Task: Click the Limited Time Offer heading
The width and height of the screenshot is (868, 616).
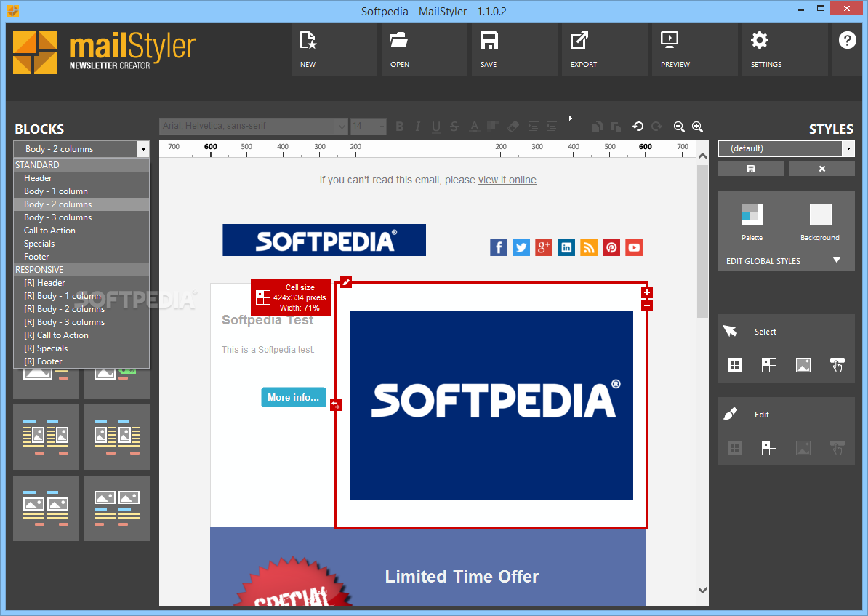Action: (x=462, y=577)
